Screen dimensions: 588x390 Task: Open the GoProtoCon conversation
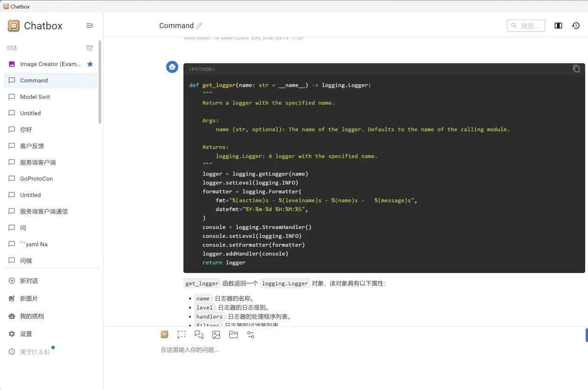click(51, 179)
